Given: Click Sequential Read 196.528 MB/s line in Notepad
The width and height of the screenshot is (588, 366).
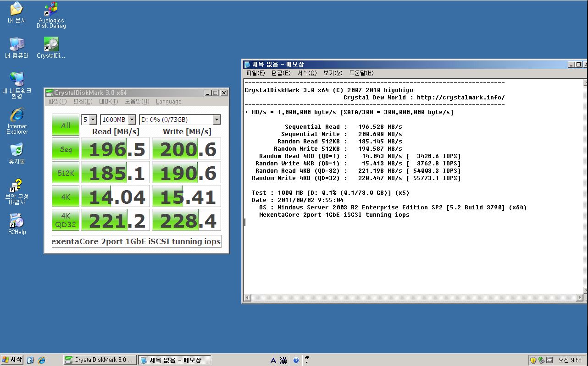Looking at the screenshot, I should pos(343,127).
